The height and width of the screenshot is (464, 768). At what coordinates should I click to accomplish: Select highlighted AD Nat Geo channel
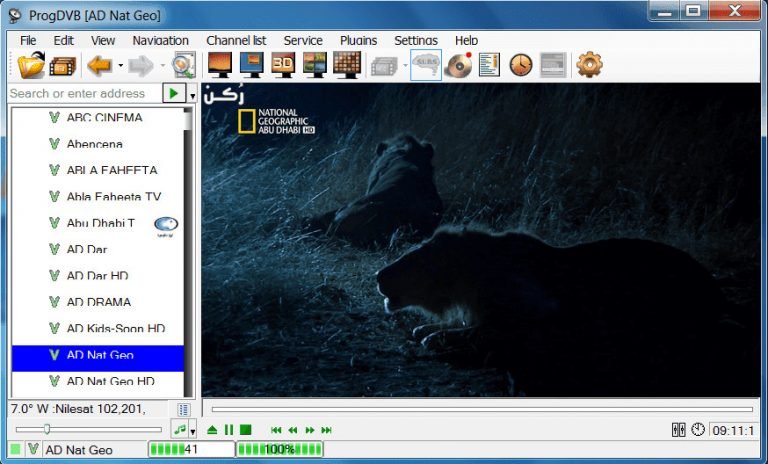[97, 358]
